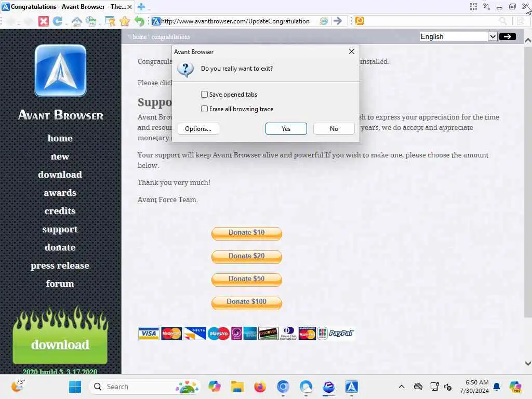Click the question mark icon in dialog

click(185, 69)
